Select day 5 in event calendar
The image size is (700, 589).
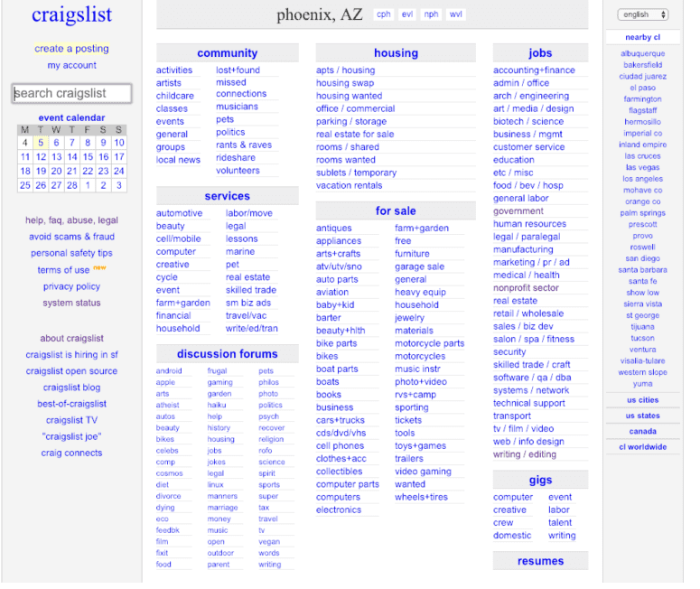[41, 143]
